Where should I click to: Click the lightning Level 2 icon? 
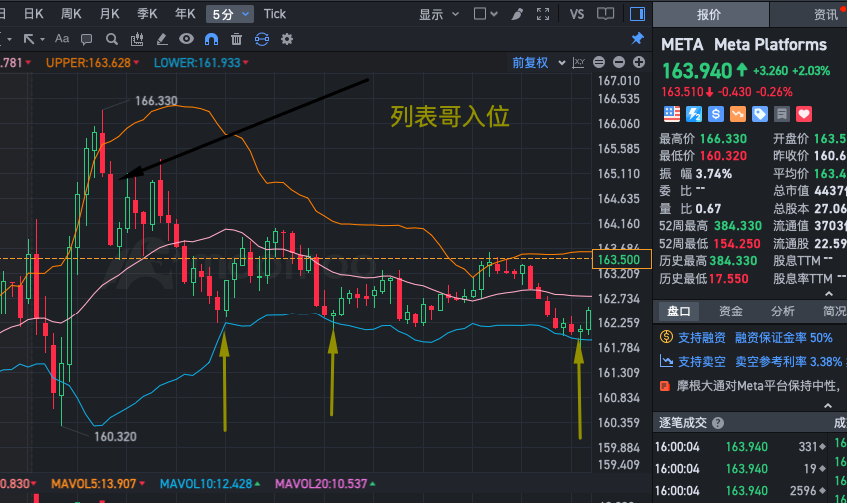click(x=694, y=114)
